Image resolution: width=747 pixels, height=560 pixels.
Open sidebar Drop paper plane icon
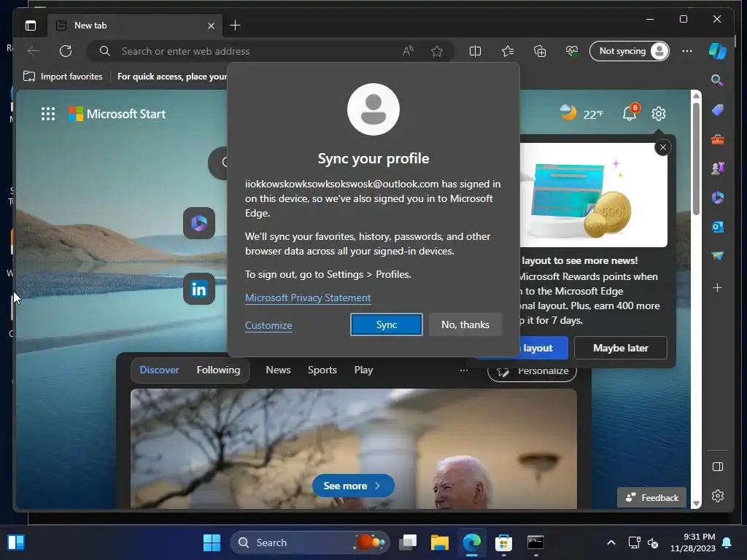click(718, 256)
